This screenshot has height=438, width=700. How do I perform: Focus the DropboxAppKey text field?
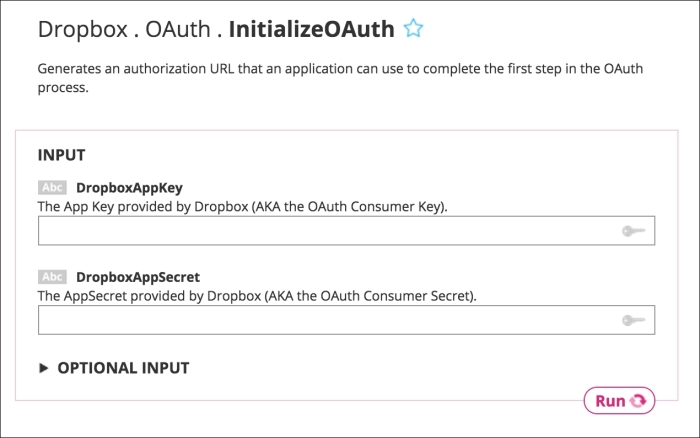(x=346, y=231)
